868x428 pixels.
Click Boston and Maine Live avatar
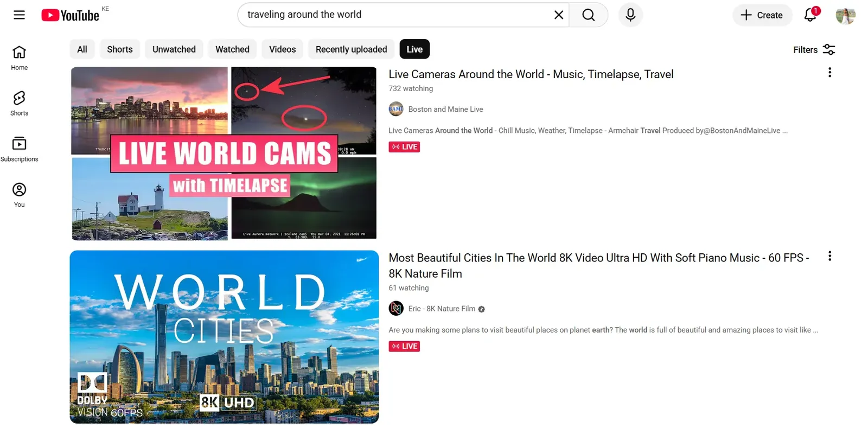tap(396, 109)
